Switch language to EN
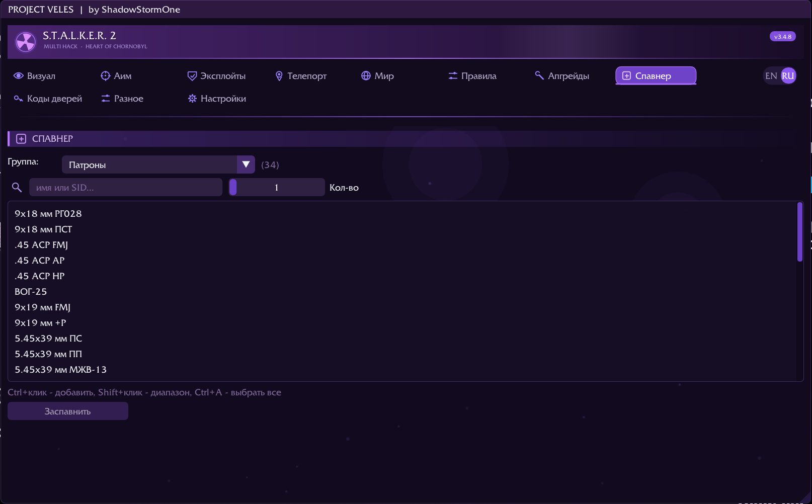Screen dimensions: 812x504 point(771,76)
